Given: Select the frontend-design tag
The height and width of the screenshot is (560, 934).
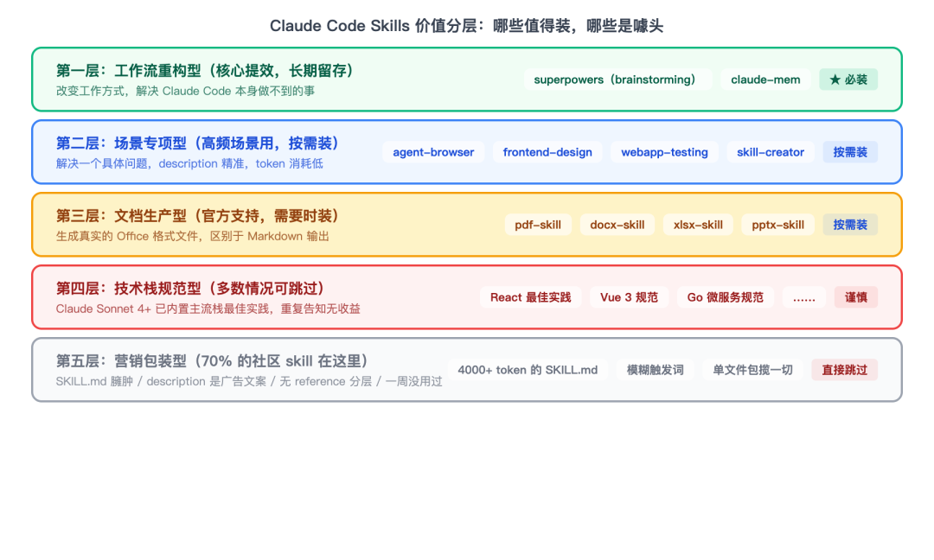Looking at the screenshot, I should [547, 152].
